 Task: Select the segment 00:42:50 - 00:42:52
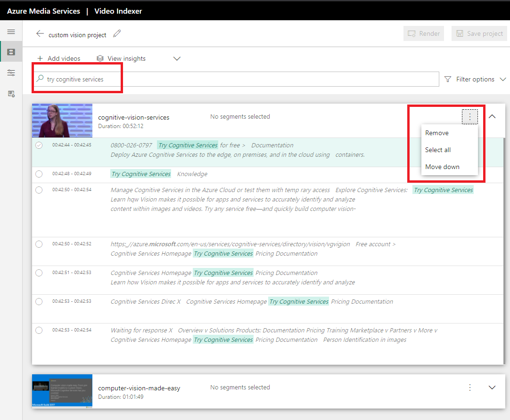click(x=39, y=244)
